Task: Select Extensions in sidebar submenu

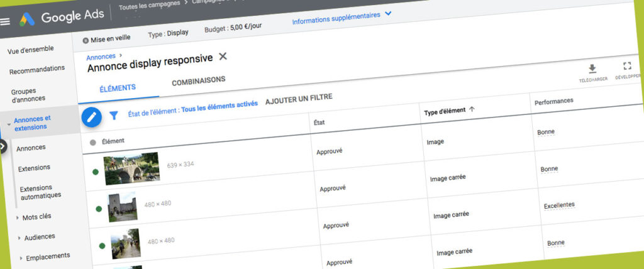Action: [x=34, y=168]
